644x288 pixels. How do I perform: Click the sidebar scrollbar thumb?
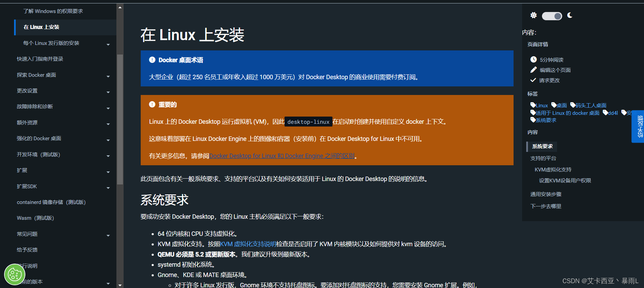coord(120,119)
